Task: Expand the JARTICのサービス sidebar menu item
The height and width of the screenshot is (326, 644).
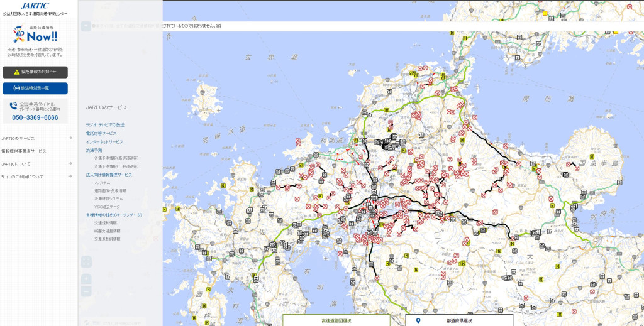Action: point(36,138)
